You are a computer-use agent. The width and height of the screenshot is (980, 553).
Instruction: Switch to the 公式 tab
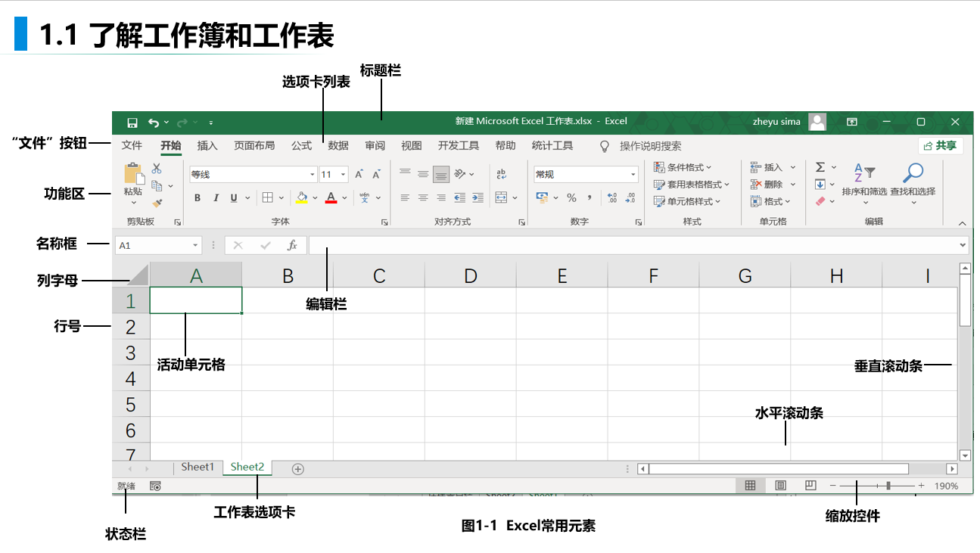pyautogui.click(x=301, y=146)
